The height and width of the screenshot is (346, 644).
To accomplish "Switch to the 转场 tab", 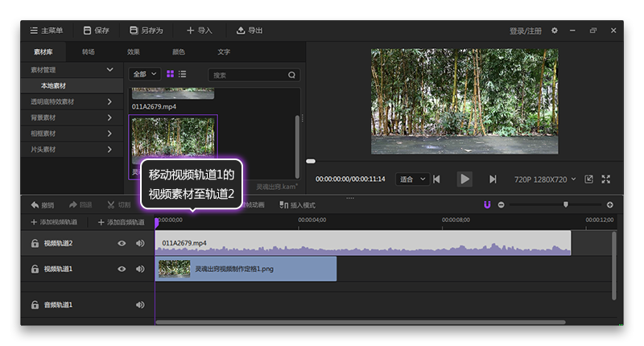I will [x=88, y=51].
